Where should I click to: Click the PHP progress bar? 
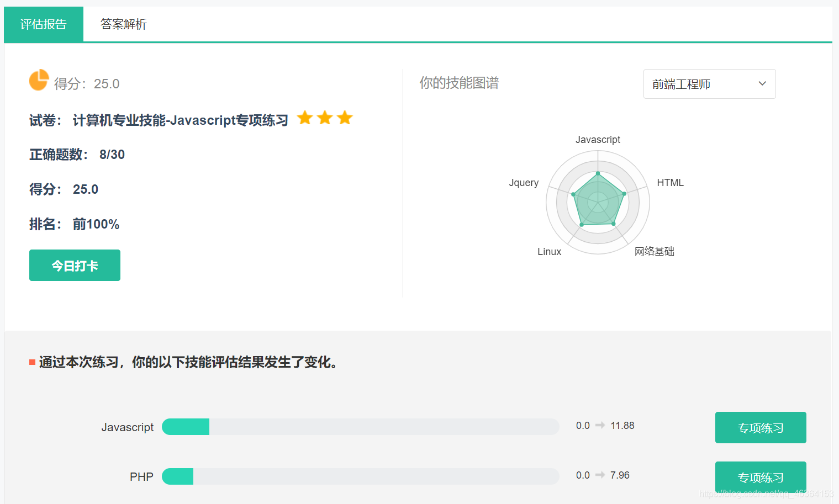coord(361,476)
